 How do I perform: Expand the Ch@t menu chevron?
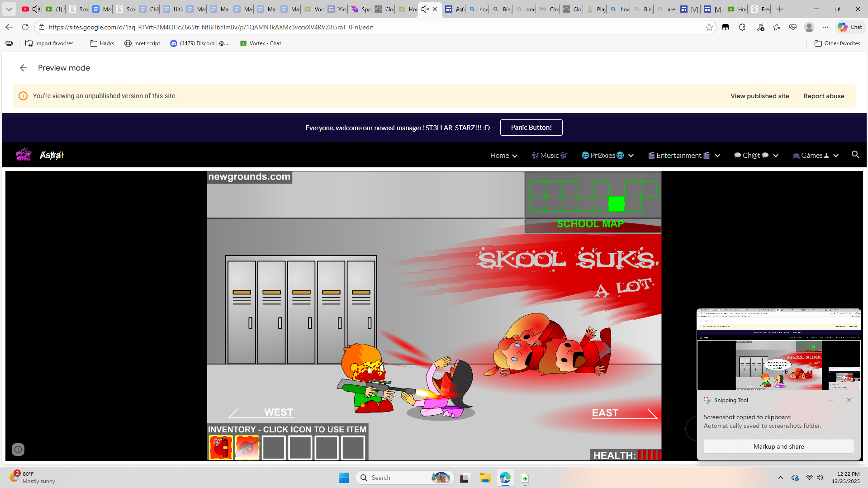tap(776, 156)
